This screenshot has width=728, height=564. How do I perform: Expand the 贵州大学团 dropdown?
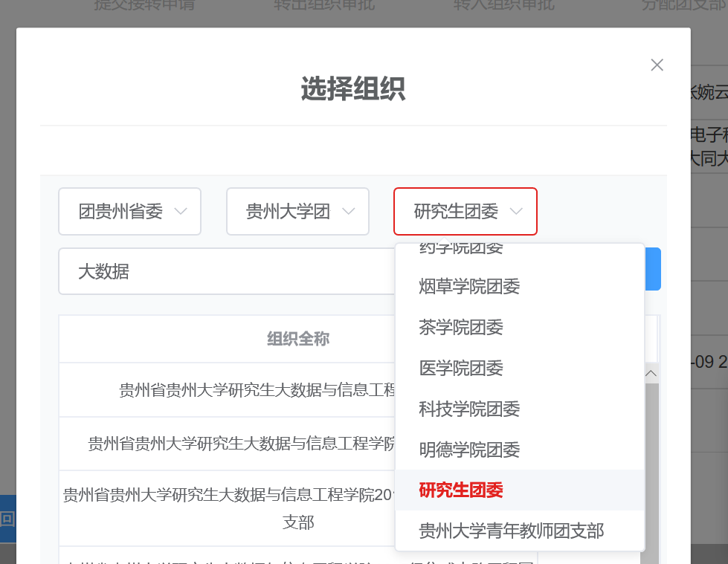[298, 212]
